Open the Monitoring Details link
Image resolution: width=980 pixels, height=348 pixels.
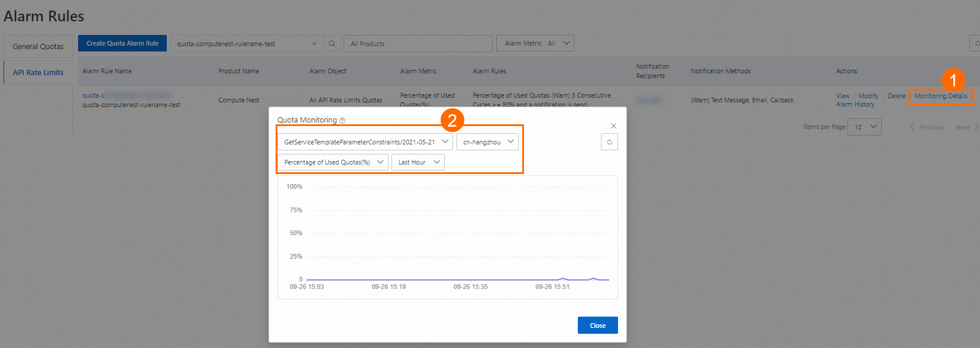[941, 96]
